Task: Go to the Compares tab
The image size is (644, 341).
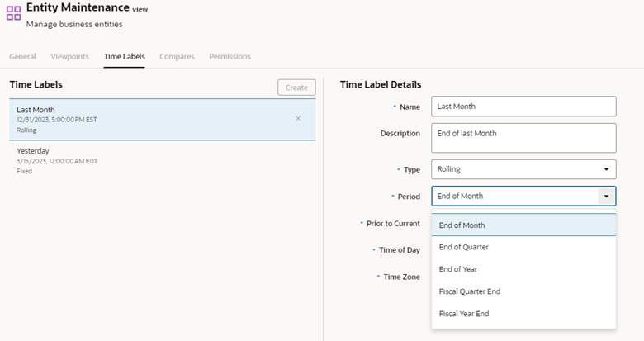Action: click(177, 57)
